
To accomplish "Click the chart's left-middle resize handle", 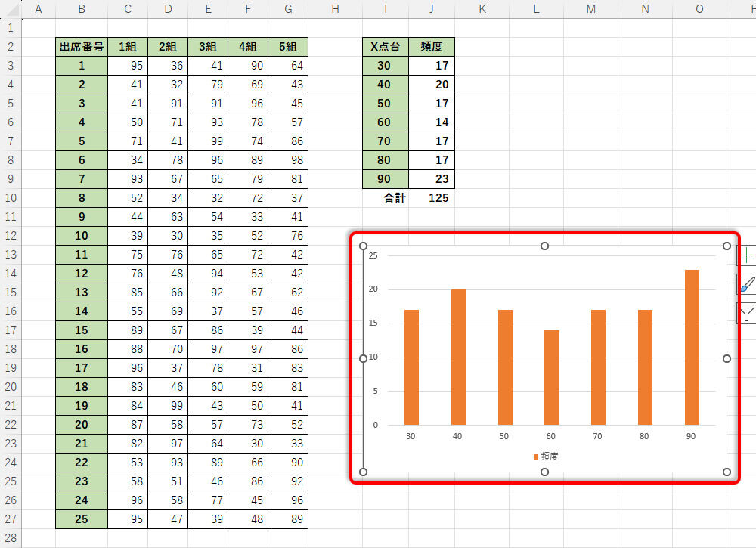I will click(363, 359).
